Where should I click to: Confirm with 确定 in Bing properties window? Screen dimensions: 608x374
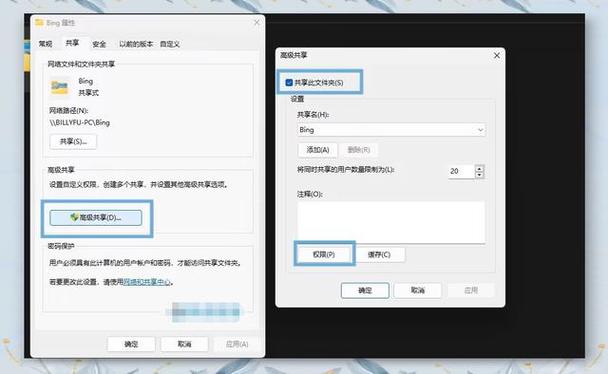click(x=131, y=344)
